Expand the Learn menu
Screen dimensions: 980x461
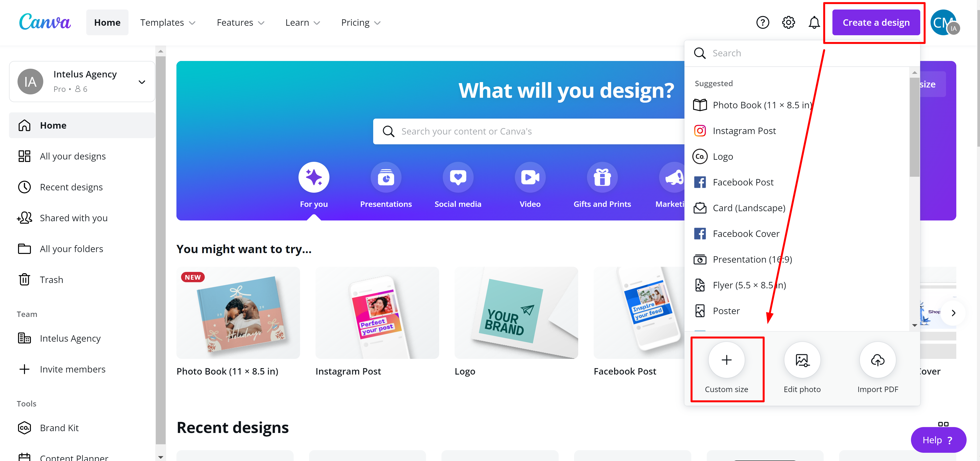pyautogui.click(x=302, y=22)
